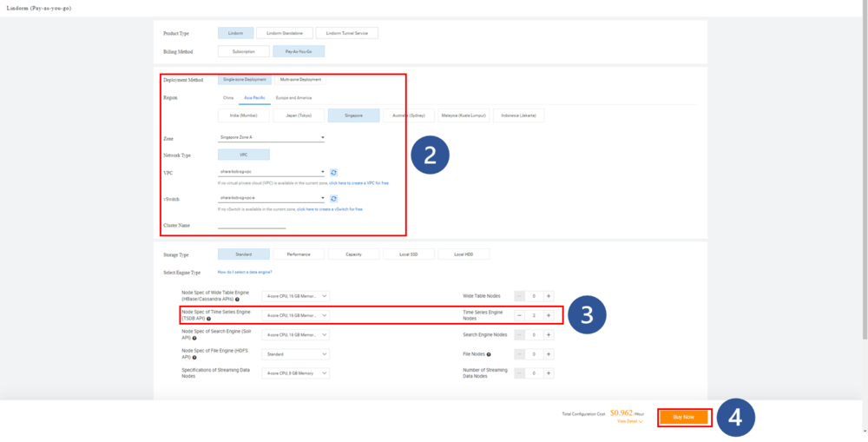Switch to China region tab

[x=228, y=97]
